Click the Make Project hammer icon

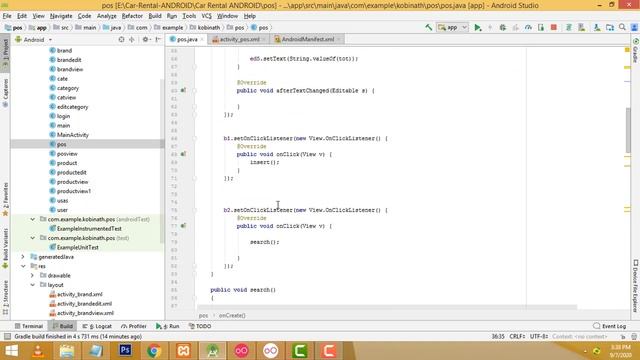429,27
